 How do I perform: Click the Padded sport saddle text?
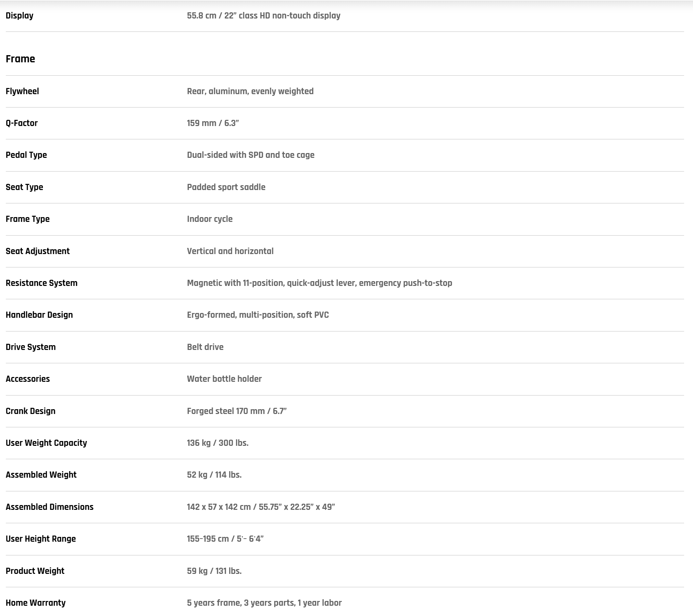(x=226, y=187)
